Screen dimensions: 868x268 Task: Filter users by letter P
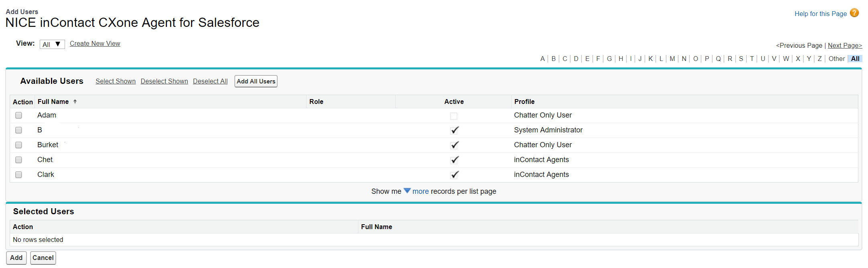707,59
